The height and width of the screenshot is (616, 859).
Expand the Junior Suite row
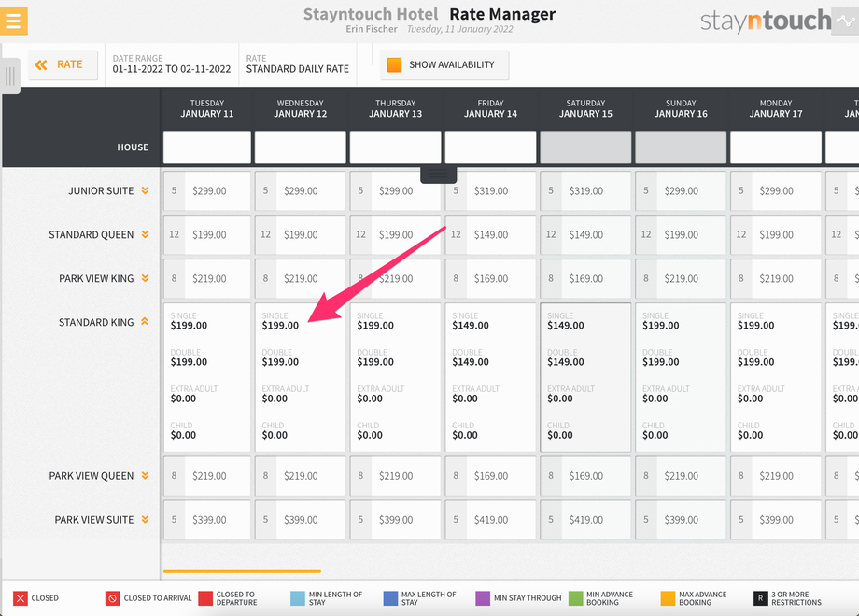145,190
